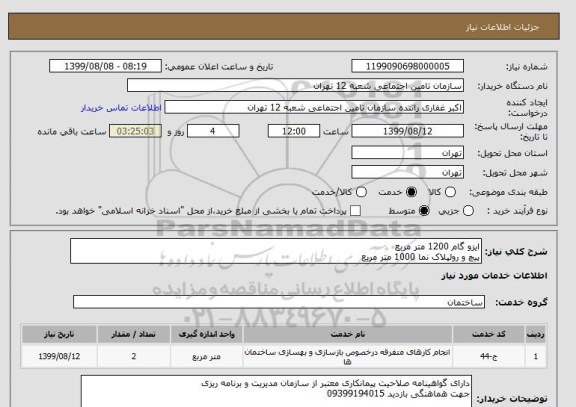
Task: Select the کالا/خدمت radio button
Action: (361, 192)
